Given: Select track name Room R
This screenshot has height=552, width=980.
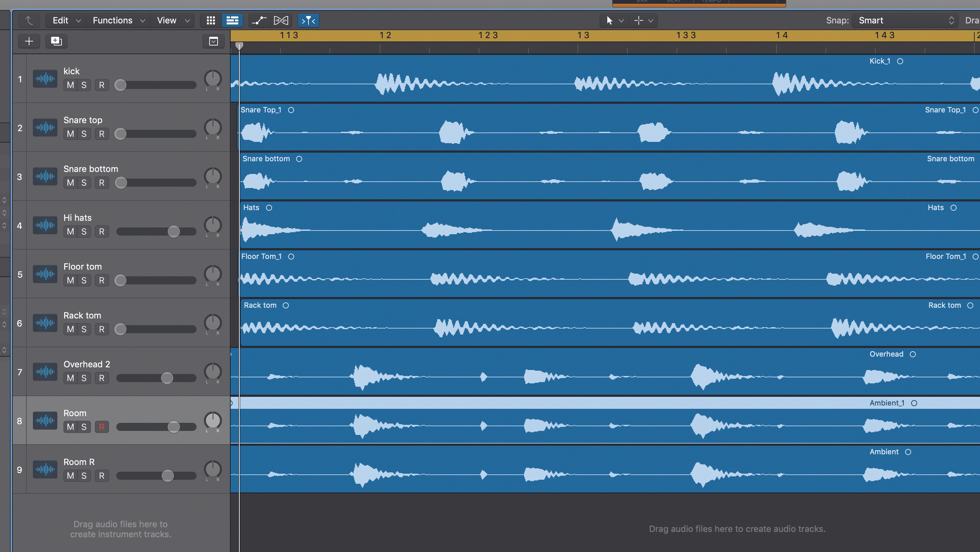Looking at the screenshot, I should (79, 462).
